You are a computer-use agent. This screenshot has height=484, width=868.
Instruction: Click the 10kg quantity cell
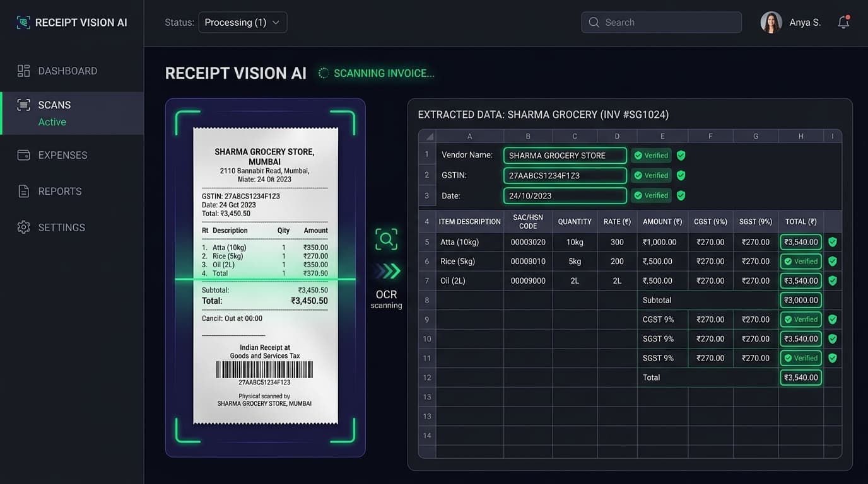point(575,242)
